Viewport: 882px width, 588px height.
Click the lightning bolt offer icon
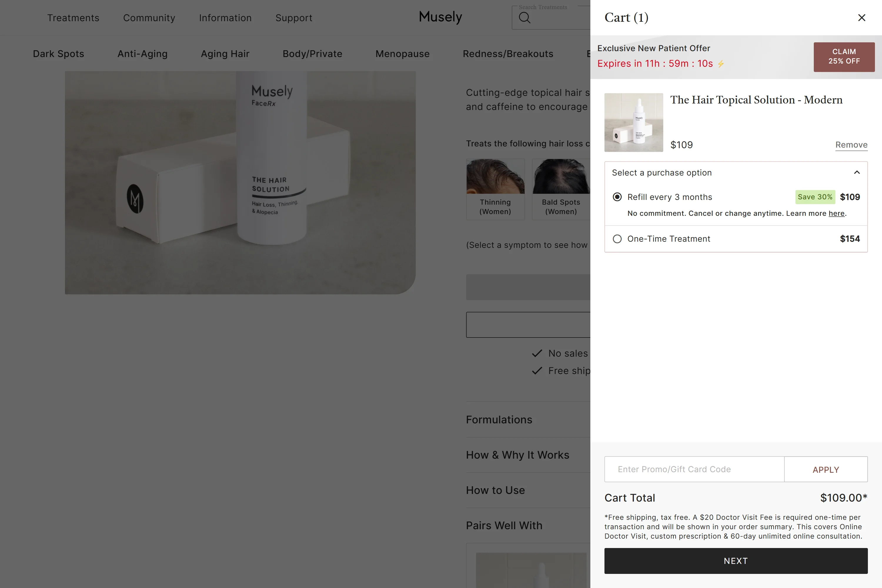pyautogui.click(x=721, y=64)
